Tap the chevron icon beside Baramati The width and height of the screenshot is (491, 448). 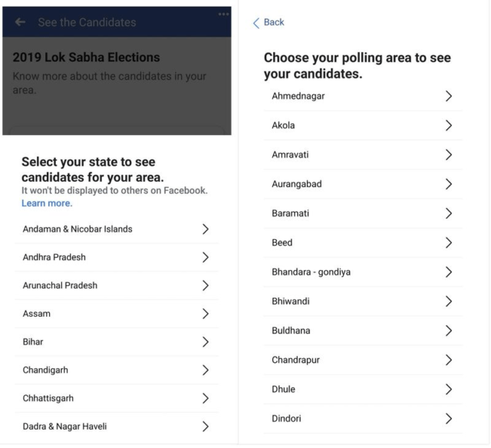pyautogui.click(x=449, y=213)
